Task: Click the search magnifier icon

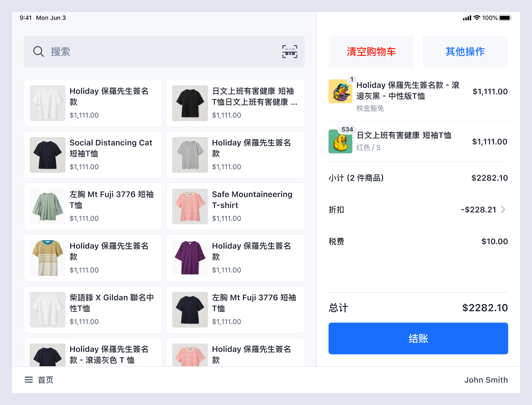Action: [x=39, y=52]
